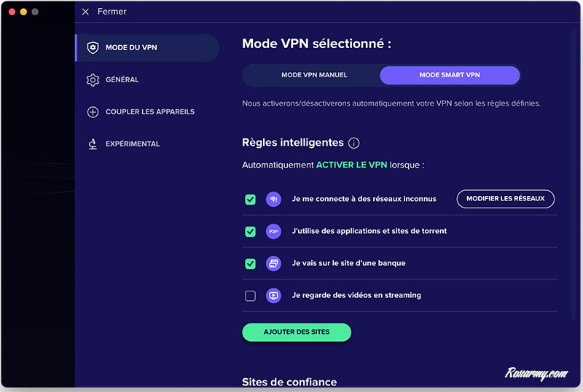The width and height of the screenshot is (583, 392).
Task: Disable the bank site rule checkbox
Action: 251,263
